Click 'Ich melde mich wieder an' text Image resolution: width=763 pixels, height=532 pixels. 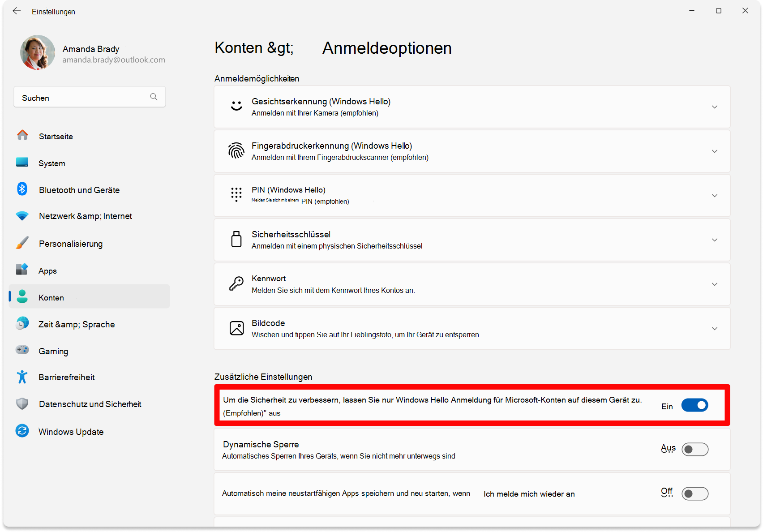[x=529, y=493]
